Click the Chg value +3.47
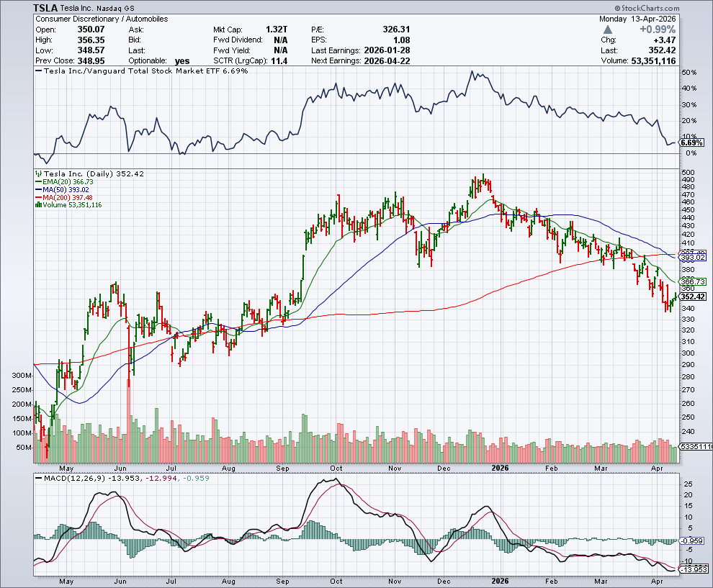 point(664,40)
